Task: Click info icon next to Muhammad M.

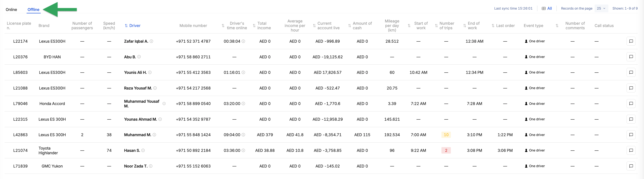Action: [155, 135]
